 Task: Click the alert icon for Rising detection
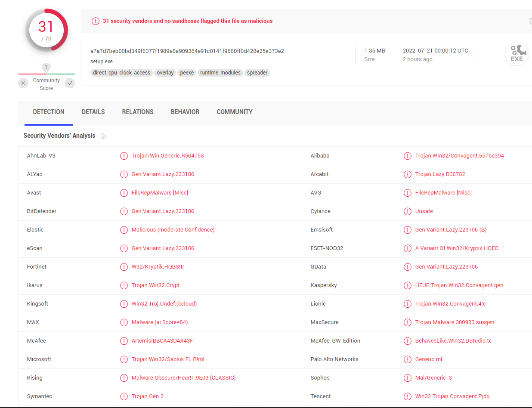124,378
